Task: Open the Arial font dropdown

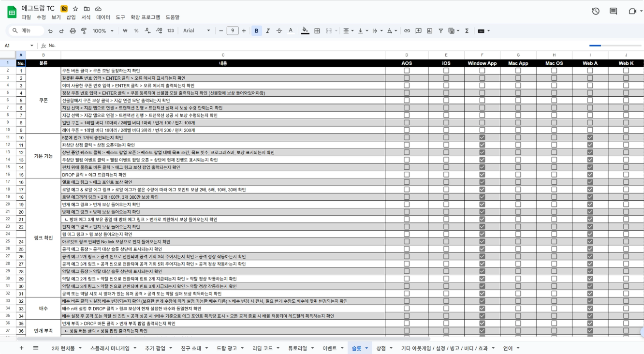Action: tap(197, 30)
